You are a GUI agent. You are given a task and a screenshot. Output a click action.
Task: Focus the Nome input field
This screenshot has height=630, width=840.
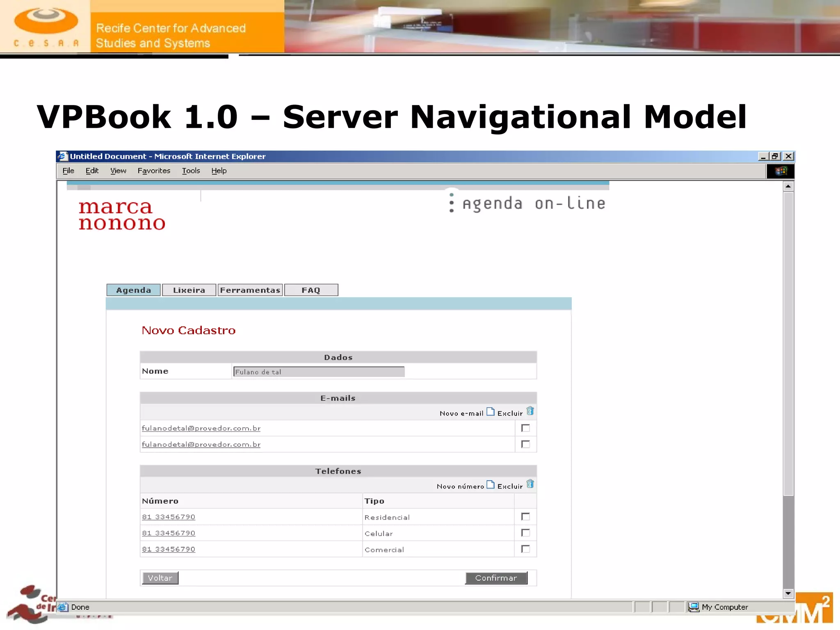pyautogui.click(x=319, y=372)
